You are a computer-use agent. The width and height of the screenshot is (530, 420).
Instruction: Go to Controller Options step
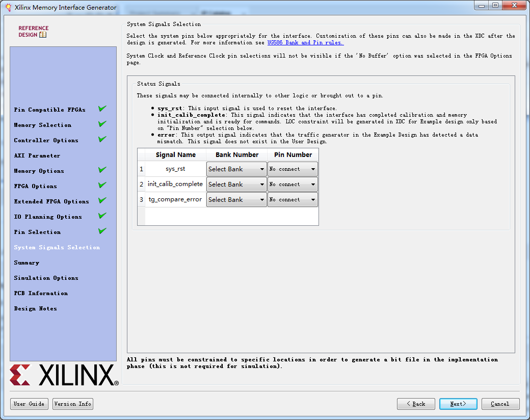[x=46, y=140]
